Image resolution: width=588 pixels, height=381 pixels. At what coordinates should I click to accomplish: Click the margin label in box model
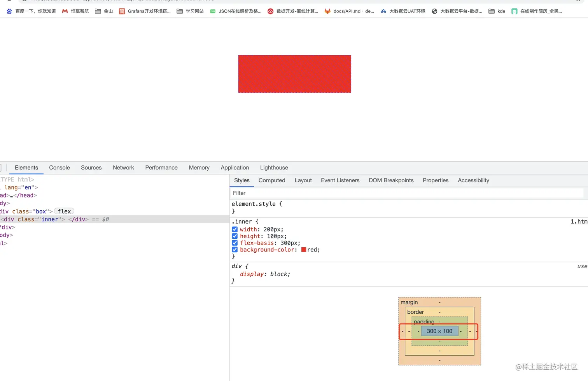coord(409,302)
